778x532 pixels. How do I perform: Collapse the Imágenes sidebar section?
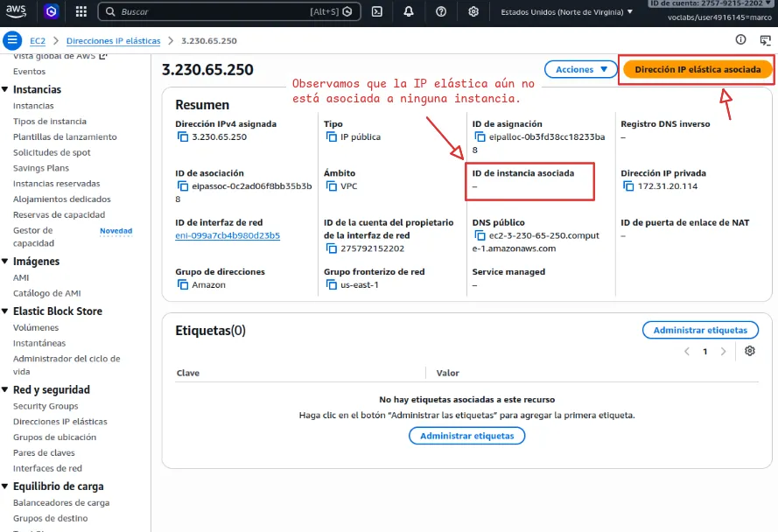coord(5,261)
